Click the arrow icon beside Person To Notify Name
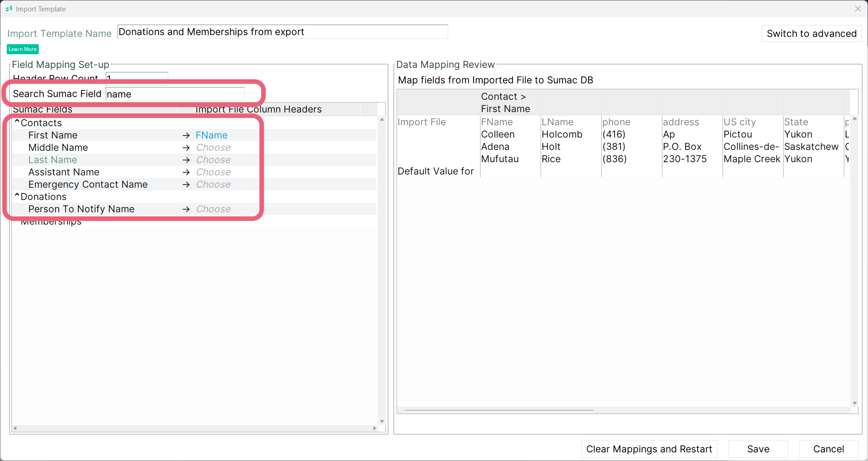Viewport: 868px width, 461px height. tap(186, 209)
